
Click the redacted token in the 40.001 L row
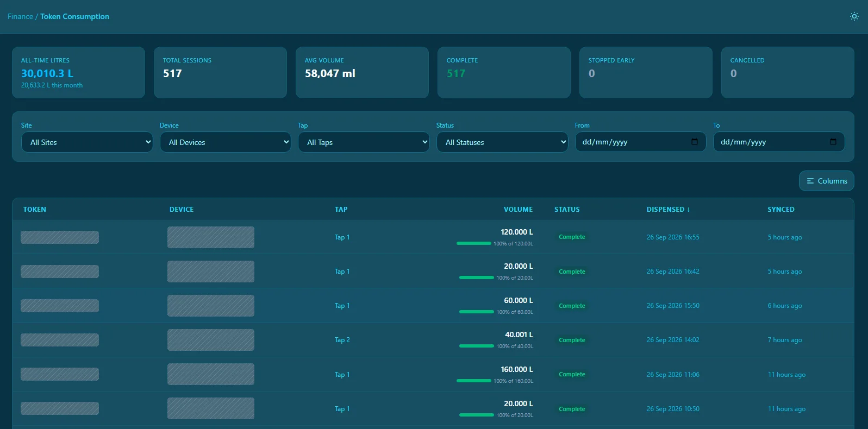(60, 340)
